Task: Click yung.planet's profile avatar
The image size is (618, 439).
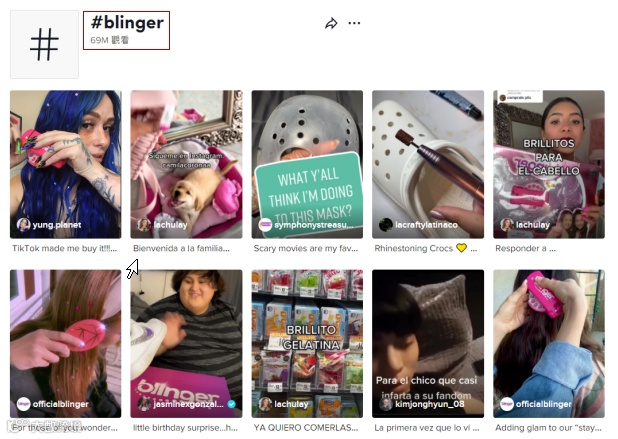Action: point(23,225)
